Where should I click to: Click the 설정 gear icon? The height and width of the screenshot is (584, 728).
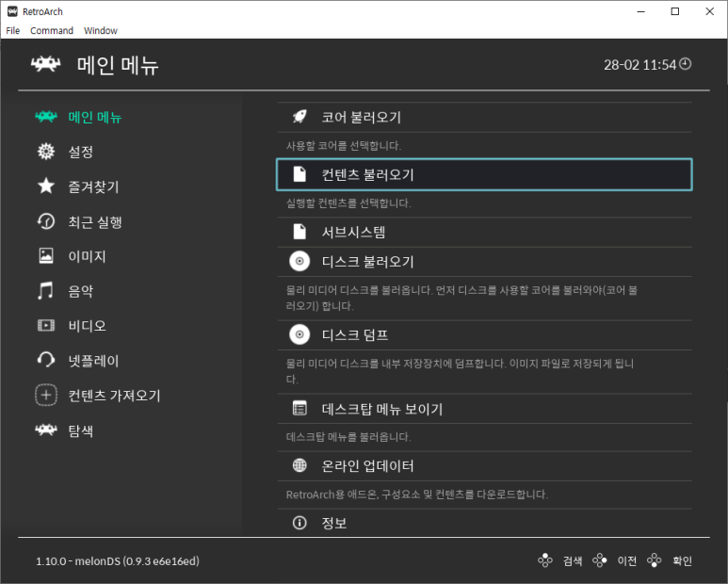(x=46, y=152)
